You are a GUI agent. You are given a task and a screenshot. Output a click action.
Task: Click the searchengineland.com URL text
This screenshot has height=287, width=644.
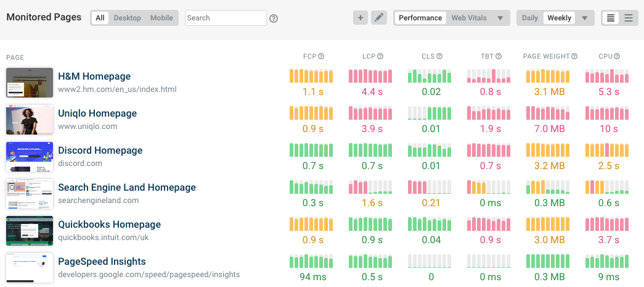click(x=99, y=201)
